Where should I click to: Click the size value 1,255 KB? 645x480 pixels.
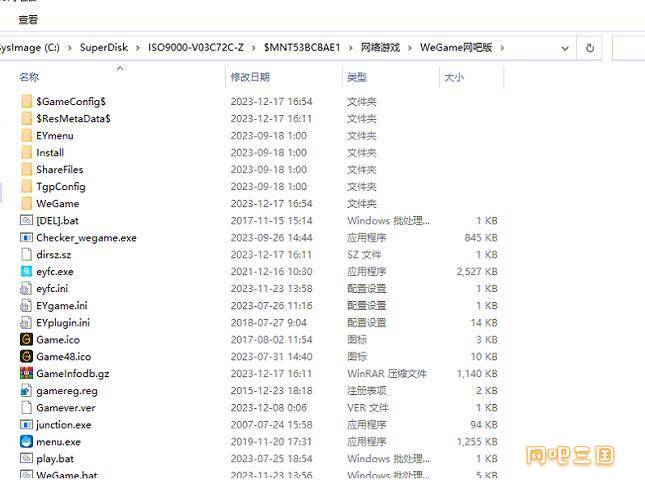[x=477, y=442]
